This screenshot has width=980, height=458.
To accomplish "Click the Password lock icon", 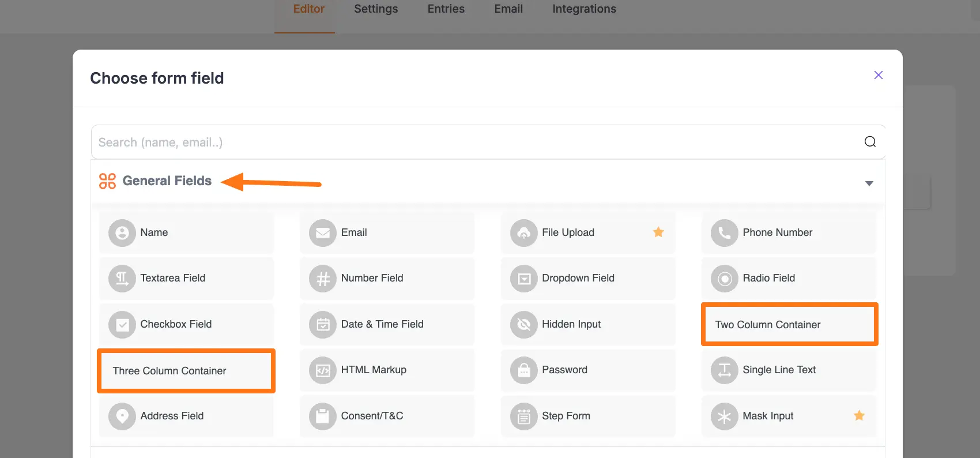I will click(523, 370).
